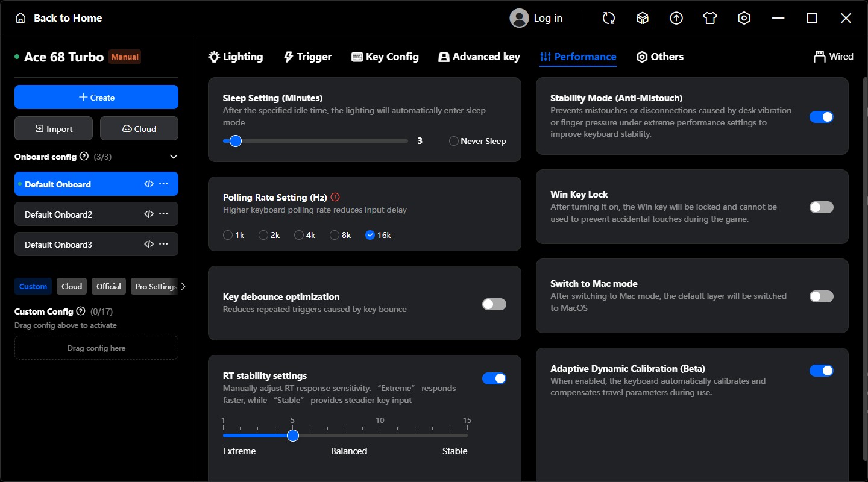Click the Custom Config help icon
This screenshot has width=868, height=482.
[x=80, y=311]
